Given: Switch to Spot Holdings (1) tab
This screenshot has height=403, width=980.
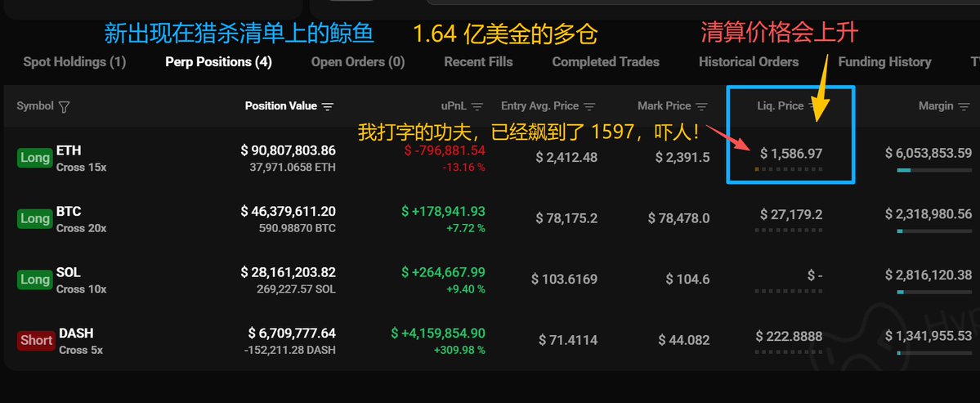Looking at the screenshot, I should pyautogui.click(x=74, y=62).
